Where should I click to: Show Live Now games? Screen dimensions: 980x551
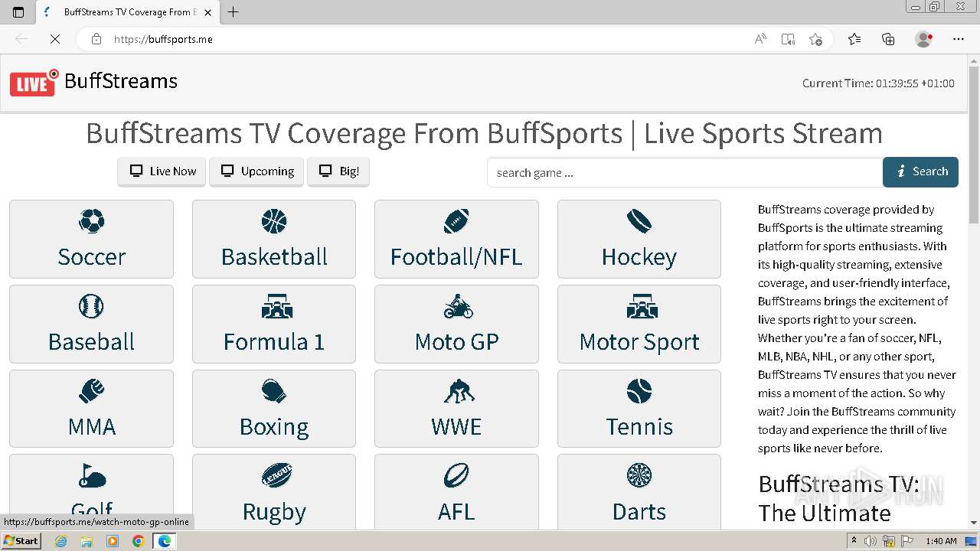pyautogui.click(x=162, y=171)
